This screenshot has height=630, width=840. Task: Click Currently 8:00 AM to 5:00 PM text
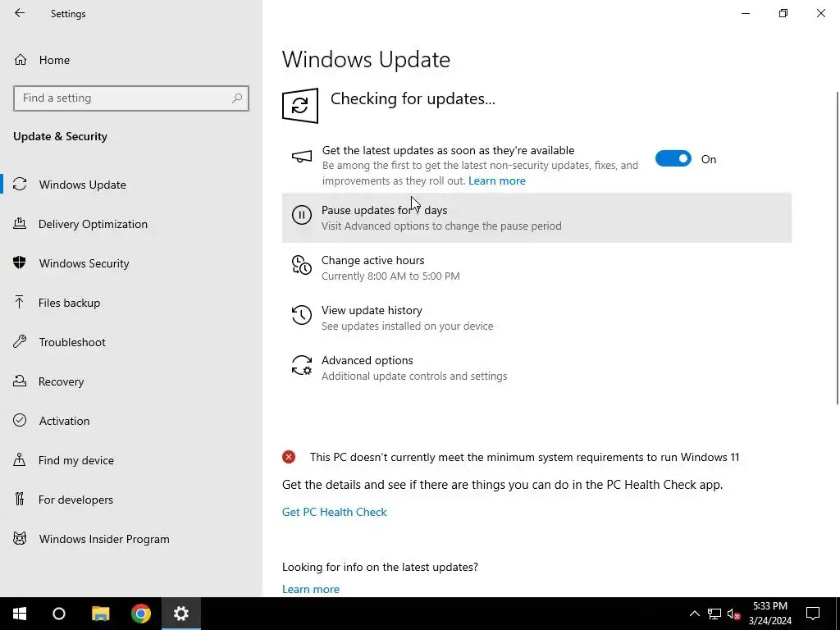[390, 276]
